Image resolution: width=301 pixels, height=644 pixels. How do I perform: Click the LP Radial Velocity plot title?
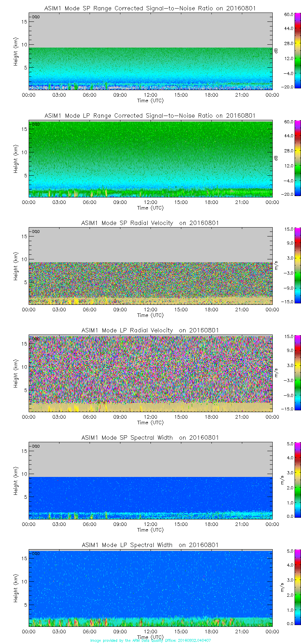point(150,330)
